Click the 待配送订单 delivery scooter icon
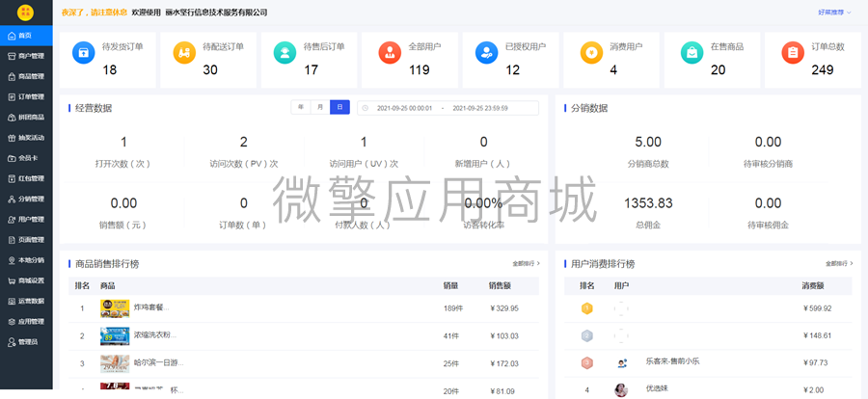 [x=184, y=53]
